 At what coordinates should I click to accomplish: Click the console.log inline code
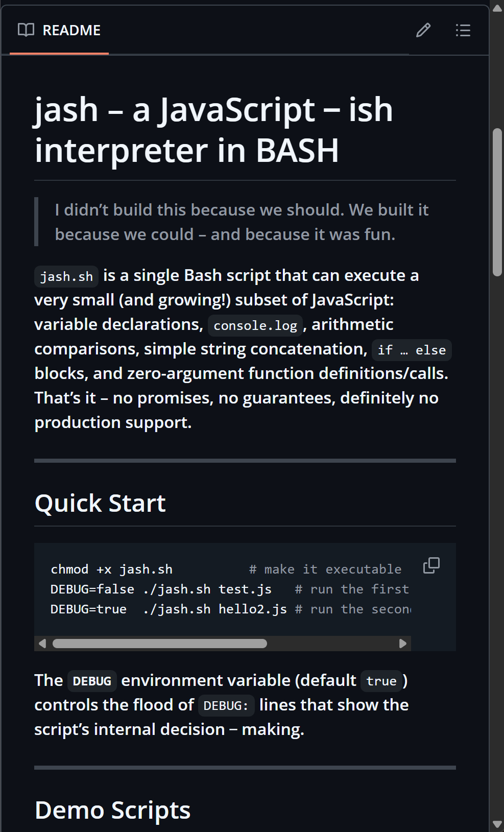pos(255,325)
